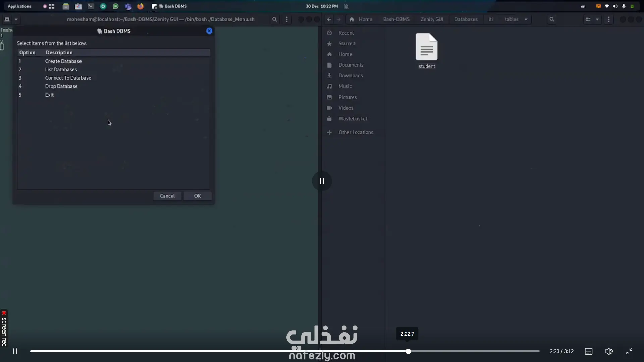
Task: Select the Drop Database row
Action: pos(61,86)
